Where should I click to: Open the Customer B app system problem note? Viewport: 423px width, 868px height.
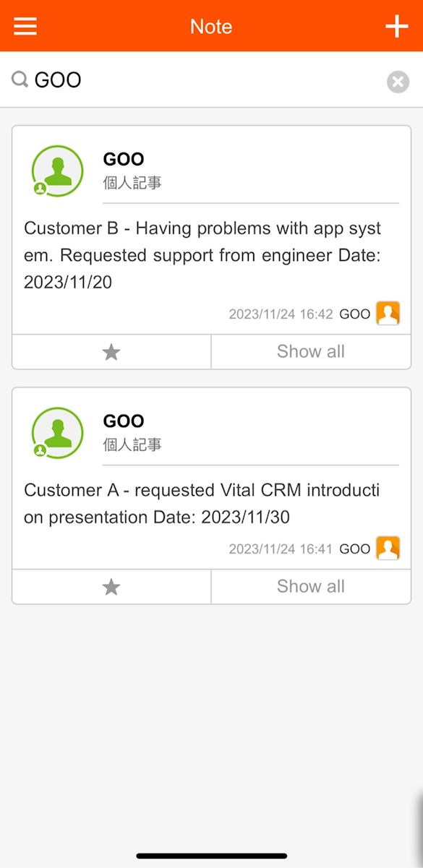click(202, 255)
